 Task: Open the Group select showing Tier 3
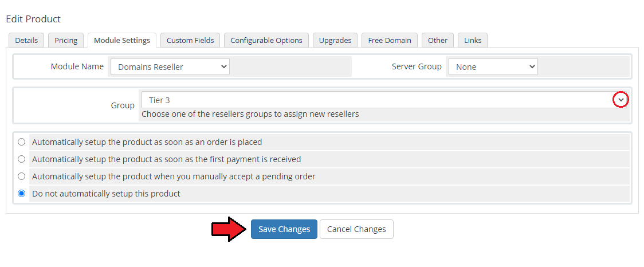378,100
